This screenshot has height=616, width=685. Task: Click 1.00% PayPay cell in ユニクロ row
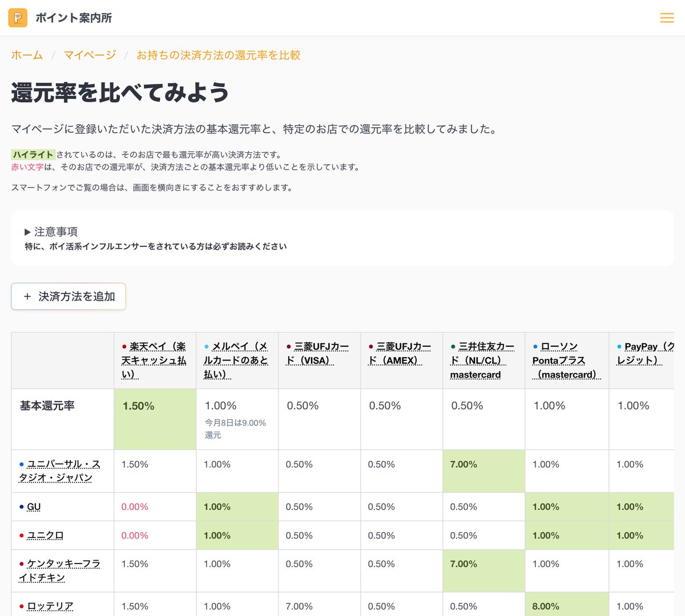click(x=642, y=536)
